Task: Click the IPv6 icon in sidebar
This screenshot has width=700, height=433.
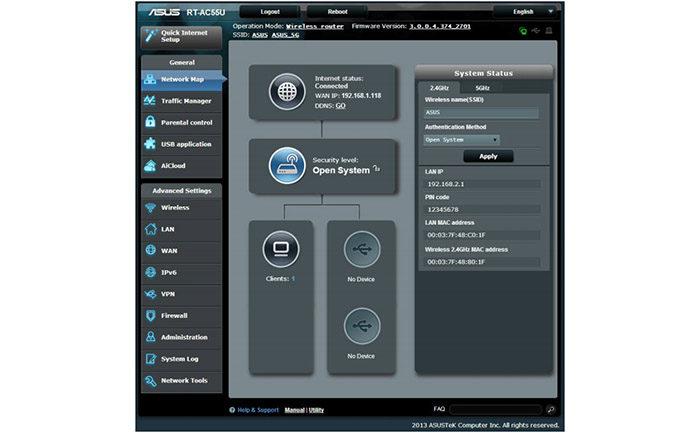Action: click(150, 272)
